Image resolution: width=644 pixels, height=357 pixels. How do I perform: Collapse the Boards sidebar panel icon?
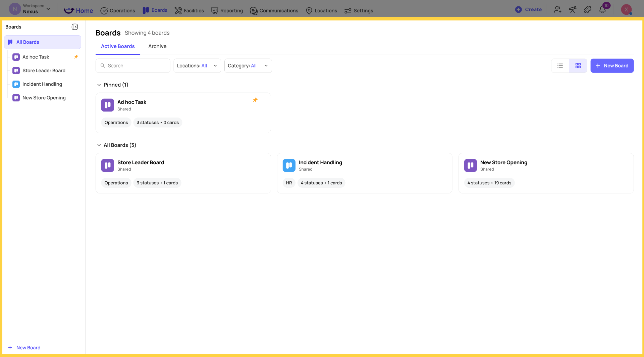[75, 27]
